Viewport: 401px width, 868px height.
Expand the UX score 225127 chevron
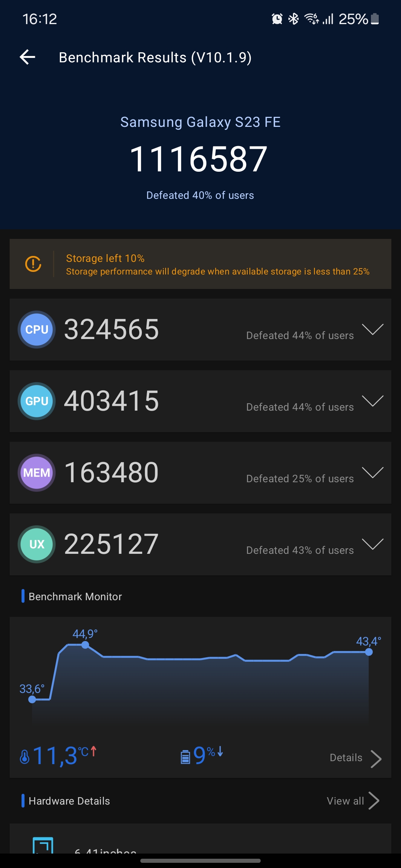[x=372, y=544]
